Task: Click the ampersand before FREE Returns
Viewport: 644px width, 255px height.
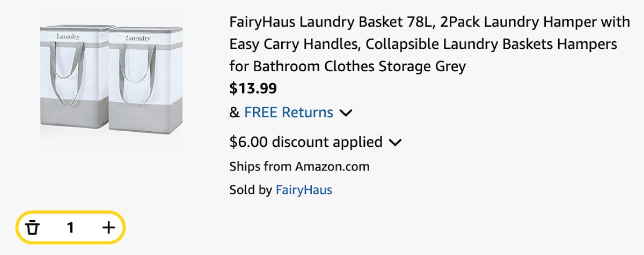Action: 235,113
